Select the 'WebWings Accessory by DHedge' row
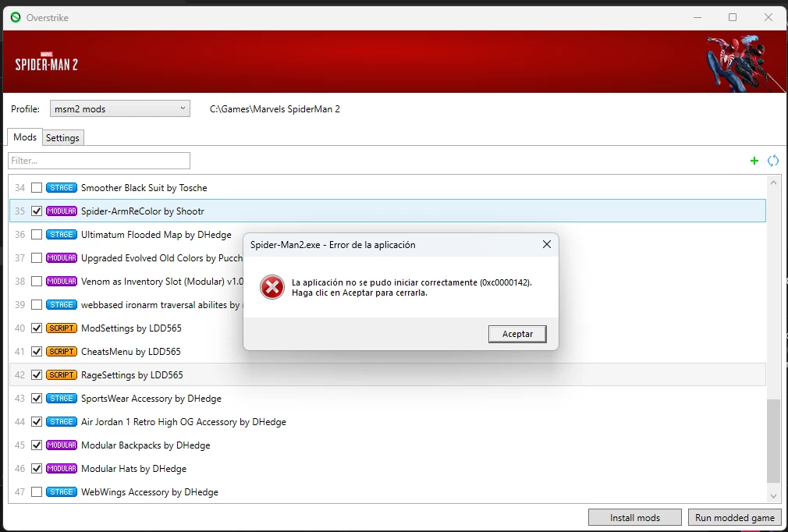Image resolution: width=788 pixels, height=532 pixels. tap(388, 491)
